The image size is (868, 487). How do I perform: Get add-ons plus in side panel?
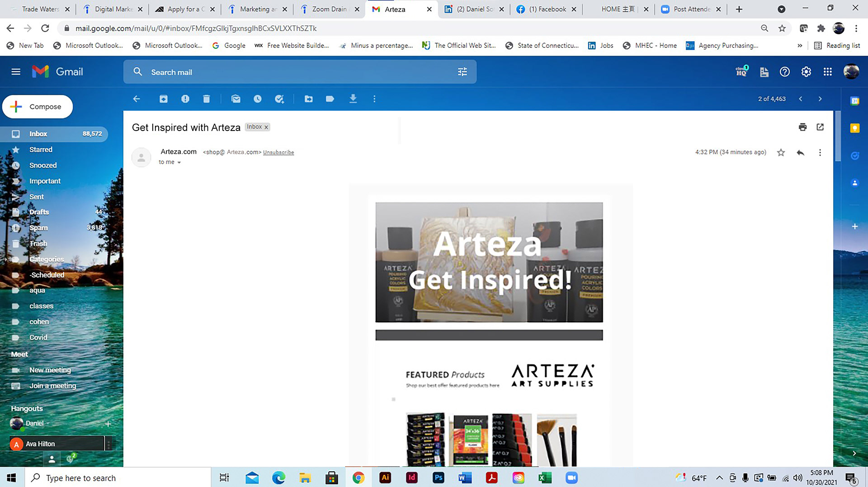click(x=854, y=226)
